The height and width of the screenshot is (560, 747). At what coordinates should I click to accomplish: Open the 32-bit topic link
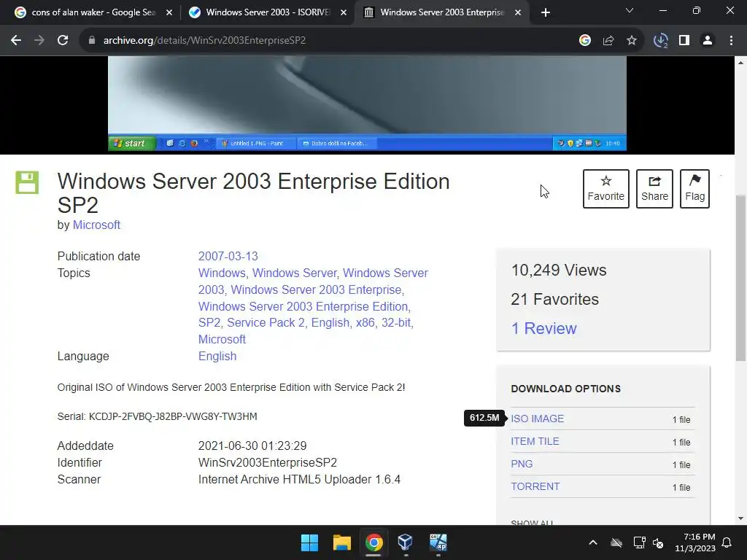[396, 322]
